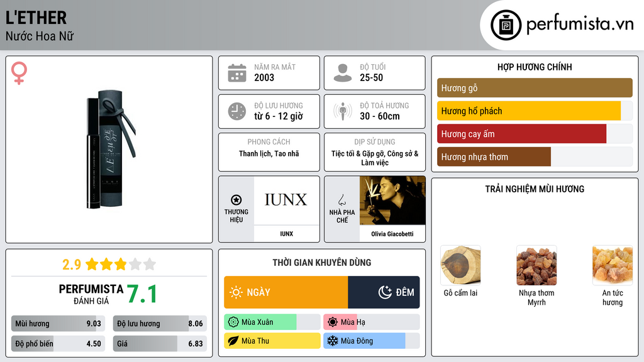The image size is (644, 362).
Task: Click the perfumista.vn perfume bottle logo icon
Action: tap(506, 25)
